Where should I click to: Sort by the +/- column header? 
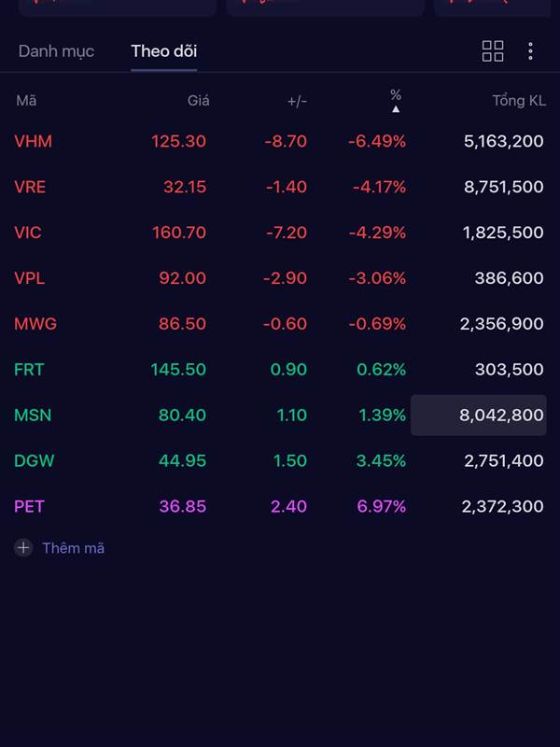297,101
